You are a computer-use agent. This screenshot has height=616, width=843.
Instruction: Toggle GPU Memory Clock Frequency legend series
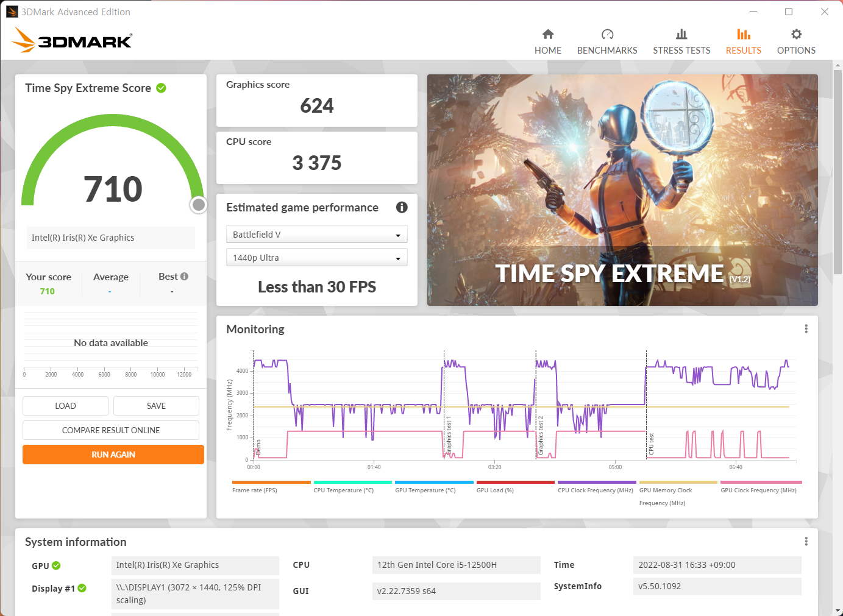(x=678, y=494)
